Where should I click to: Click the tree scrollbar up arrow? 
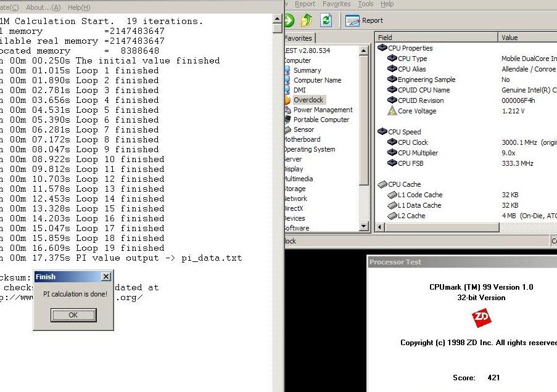pyautogui.click(x=363, y=51)
